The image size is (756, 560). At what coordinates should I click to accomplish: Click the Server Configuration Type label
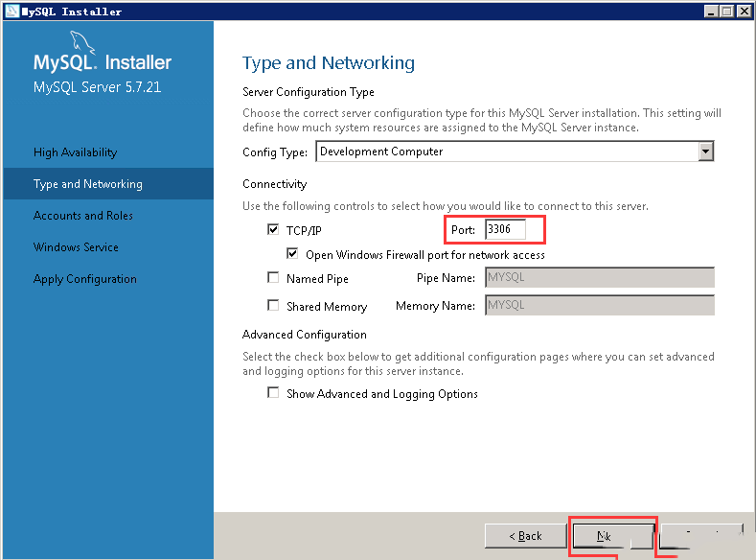(x=309, y=92)
